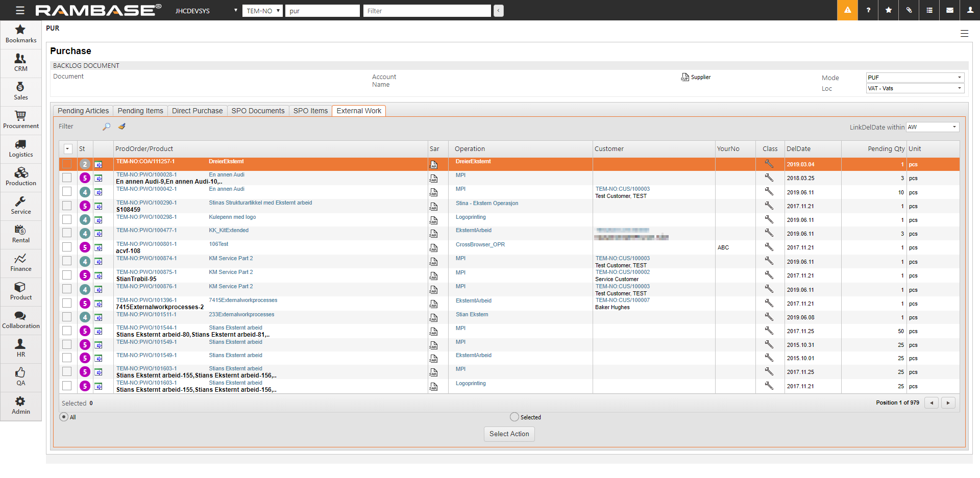Click the Production sidebar icon
This screenshot has height=478, width=980.
click(x=20, y=177)
